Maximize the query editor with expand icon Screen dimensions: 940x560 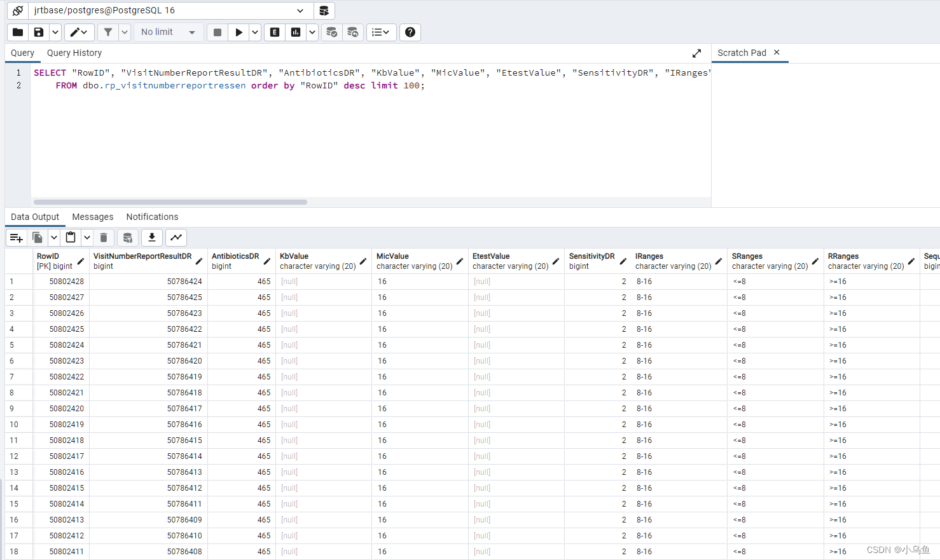[696, 53]
